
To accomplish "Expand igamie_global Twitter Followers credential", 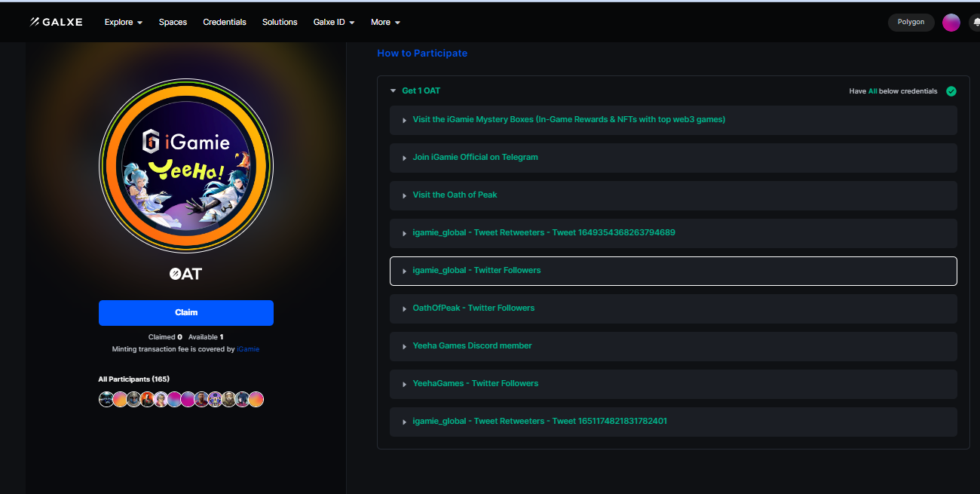I will click(673, 271).
